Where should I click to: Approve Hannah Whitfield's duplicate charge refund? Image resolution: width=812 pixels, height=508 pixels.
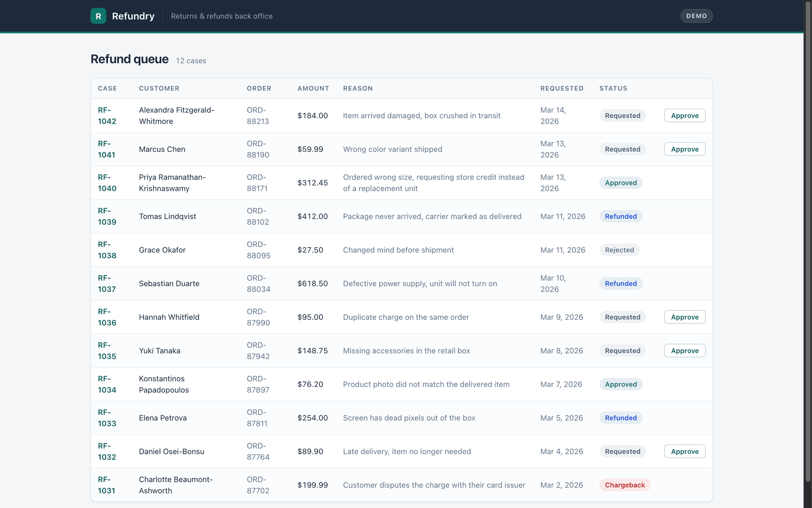[x=685, y=317]
